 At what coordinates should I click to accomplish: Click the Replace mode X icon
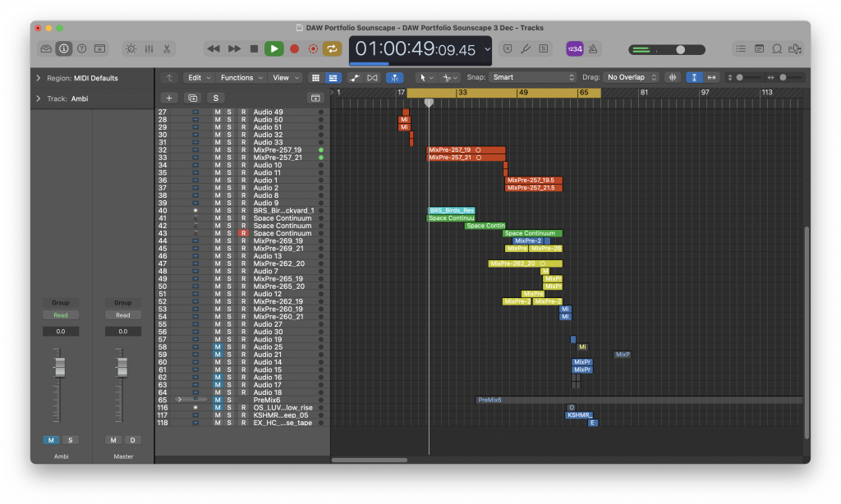pyautogui.click(x=508, y=48)
